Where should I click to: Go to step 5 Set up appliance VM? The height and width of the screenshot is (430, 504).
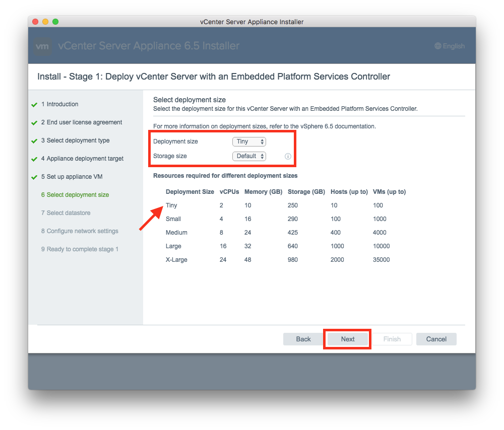(x=72, y=177)
